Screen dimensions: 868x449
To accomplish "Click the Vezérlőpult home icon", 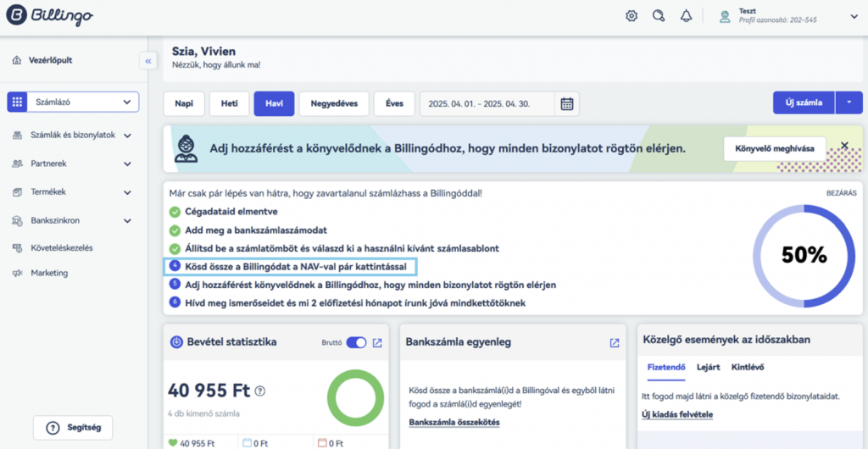I will pos(17,60).
